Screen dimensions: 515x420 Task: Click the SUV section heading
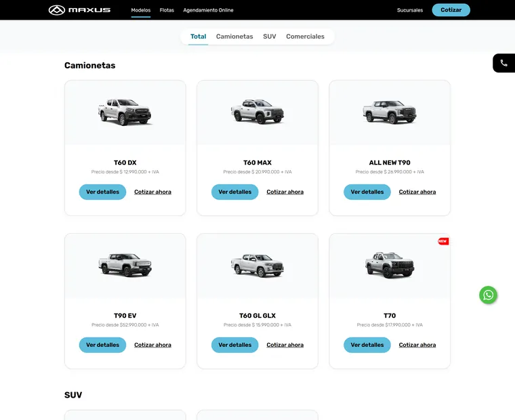[73, 395]
